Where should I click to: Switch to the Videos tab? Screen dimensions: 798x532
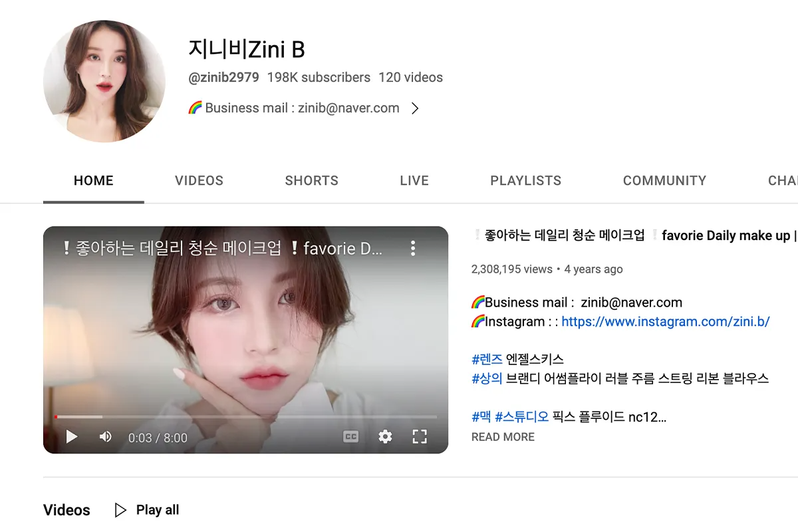(199, 181)
